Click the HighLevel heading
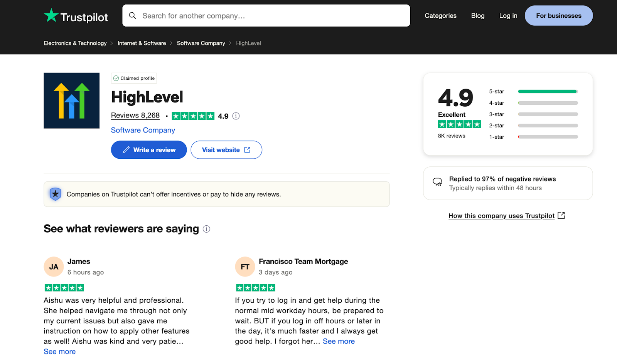617x364 pixels. click(147, 97)
